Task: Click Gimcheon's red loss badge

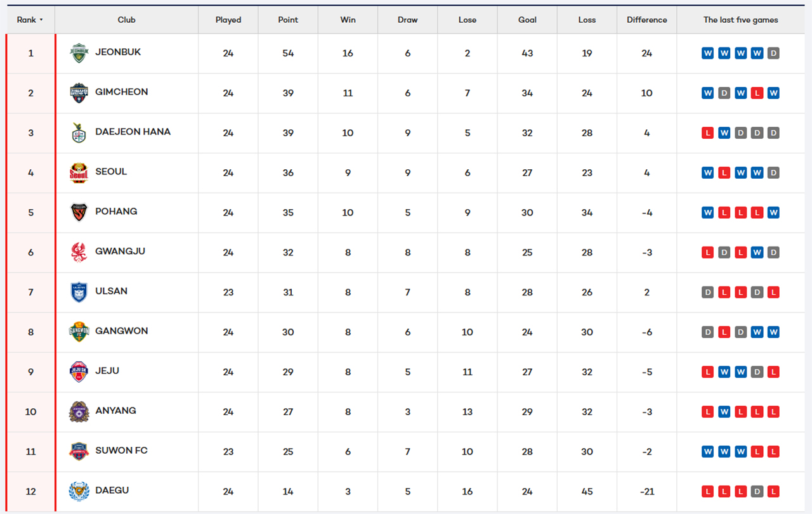Action: [x=756, y=93]
